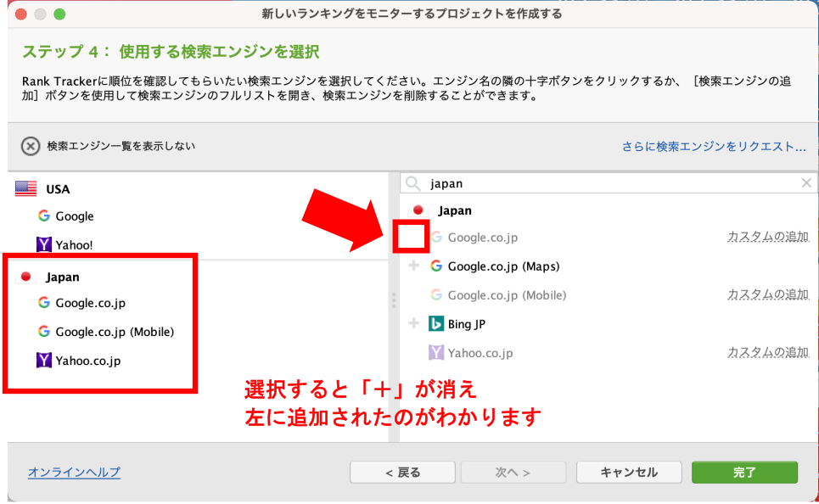Select the Japan group in the left list
The width and height of the screenshot is (819, 504).
(x=63, y=277)
